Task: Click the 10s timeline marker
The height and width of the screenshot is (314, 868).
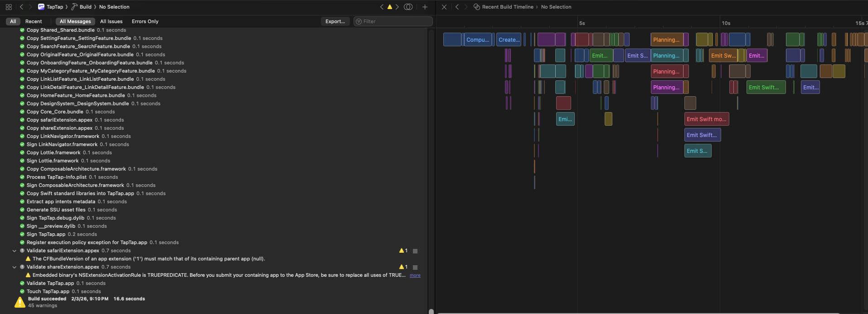Action: pos(726,23)
